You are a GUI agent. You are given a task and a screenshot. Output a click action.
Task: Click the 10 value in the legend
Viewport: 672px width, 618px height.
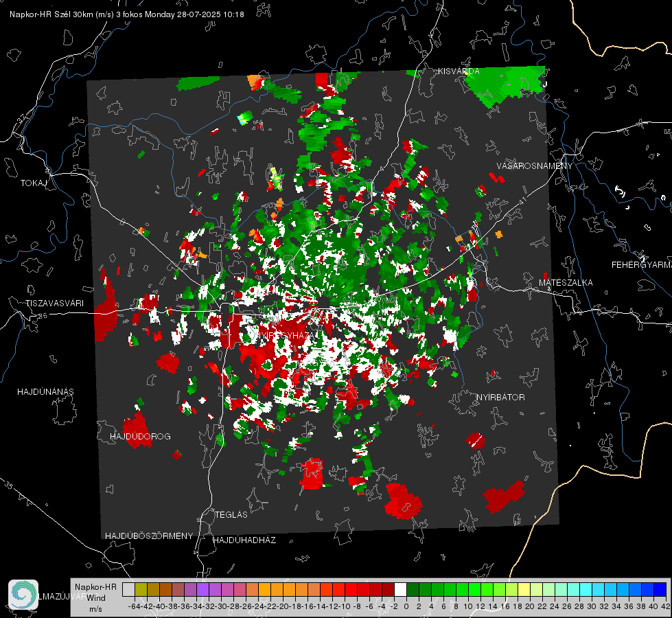coord(468,606)
